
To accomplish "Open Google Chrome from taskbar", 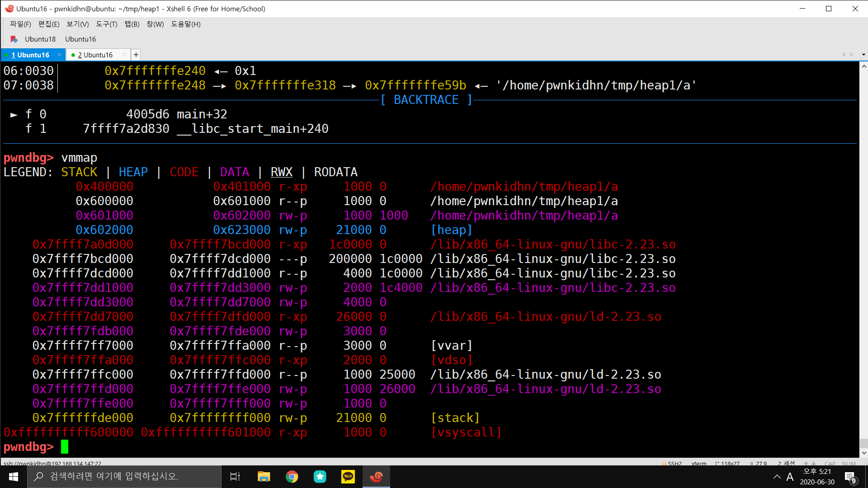I will click(x=292, y=477).
